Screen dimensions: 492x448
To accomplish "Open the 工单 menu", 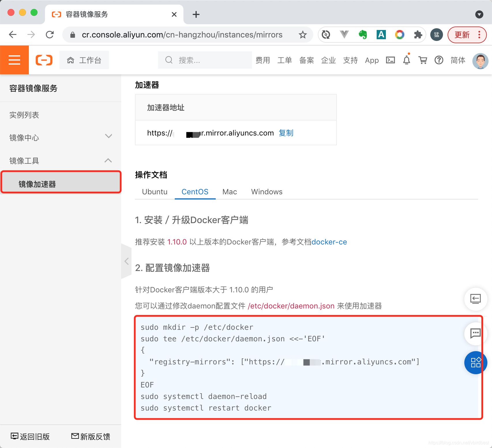I will click(x=285, y=60).
